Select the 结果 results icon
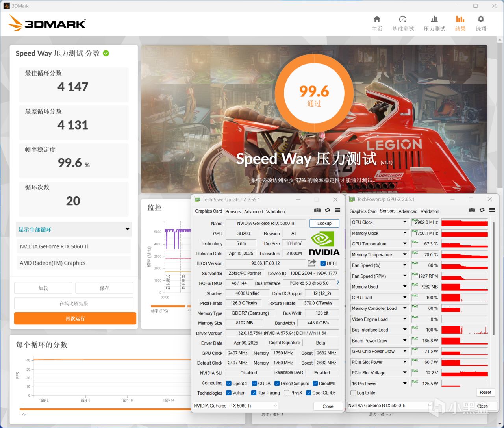The image size is (504, 428). tap(460, 19)
